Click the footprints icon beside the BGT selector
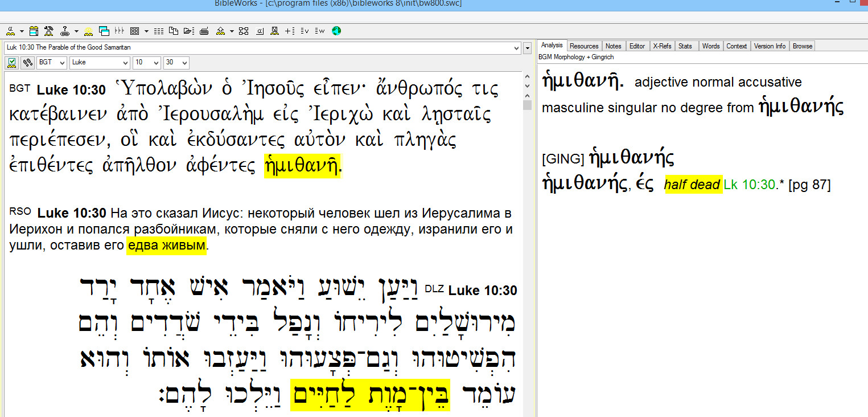 pos(27,63)
